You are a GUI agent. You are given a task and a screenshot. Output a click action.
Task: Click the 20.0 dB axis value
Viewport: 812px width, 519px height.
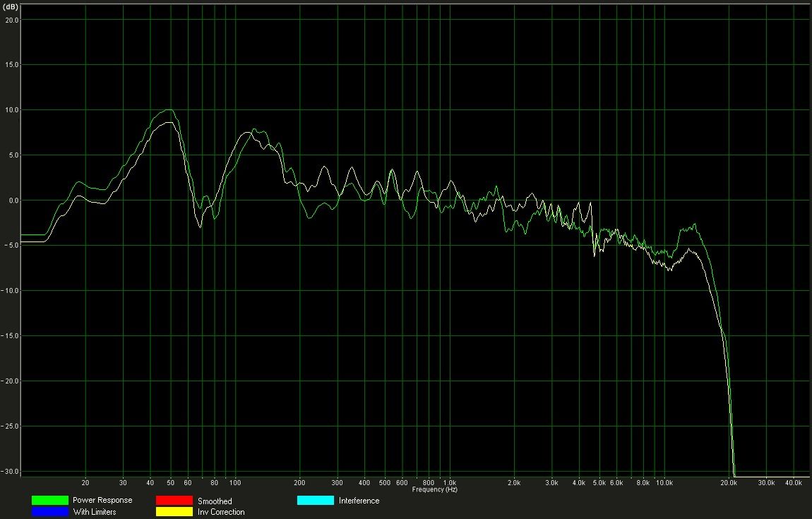coord(13,20)
